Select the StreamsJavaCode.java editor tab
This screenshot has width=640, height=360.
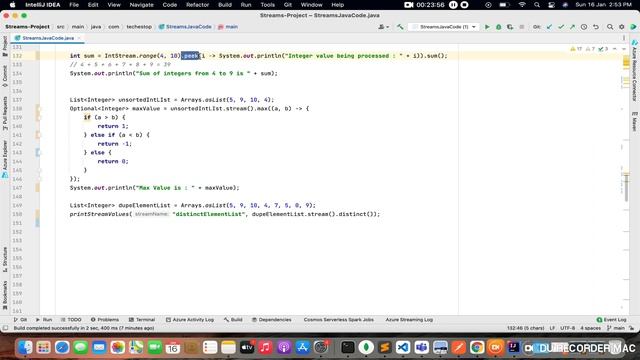pyautogui.click(x=48, y=38)
